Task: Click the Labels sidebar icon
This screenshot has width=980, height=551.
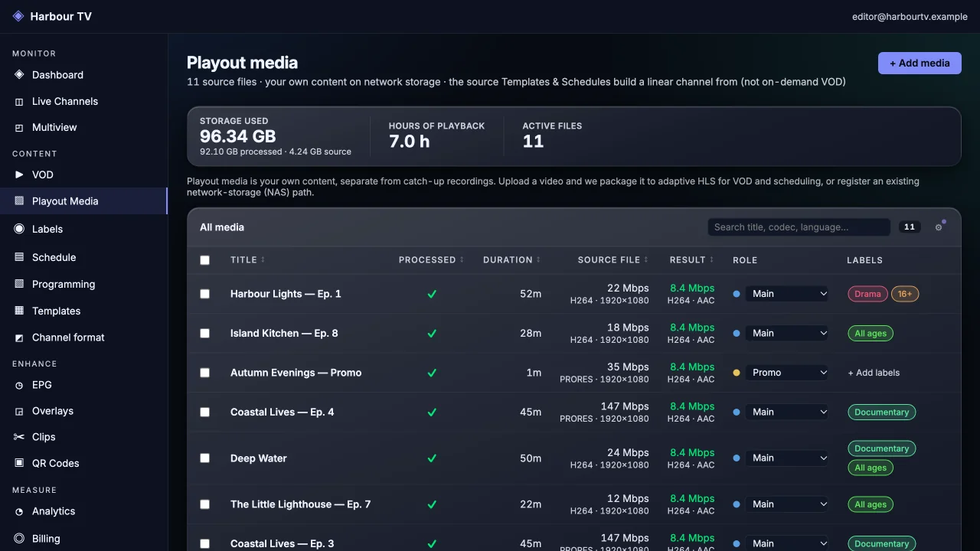Action: tap(19, 229)
